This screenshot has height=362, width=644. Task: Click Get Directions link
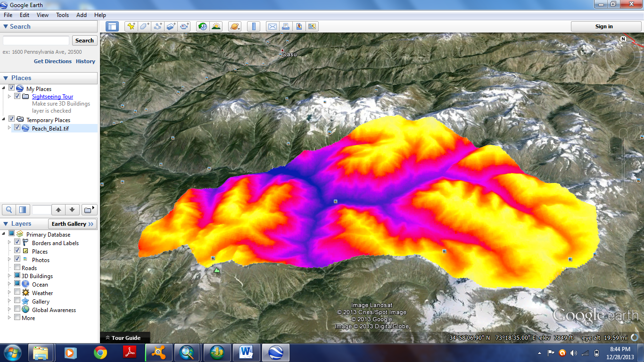pyautogui.click(x=53, y=61)
